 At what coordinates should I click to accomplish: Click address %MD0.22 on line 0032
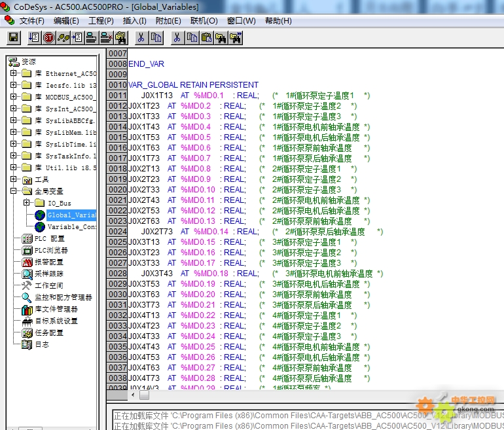click(x=198, y=315)
